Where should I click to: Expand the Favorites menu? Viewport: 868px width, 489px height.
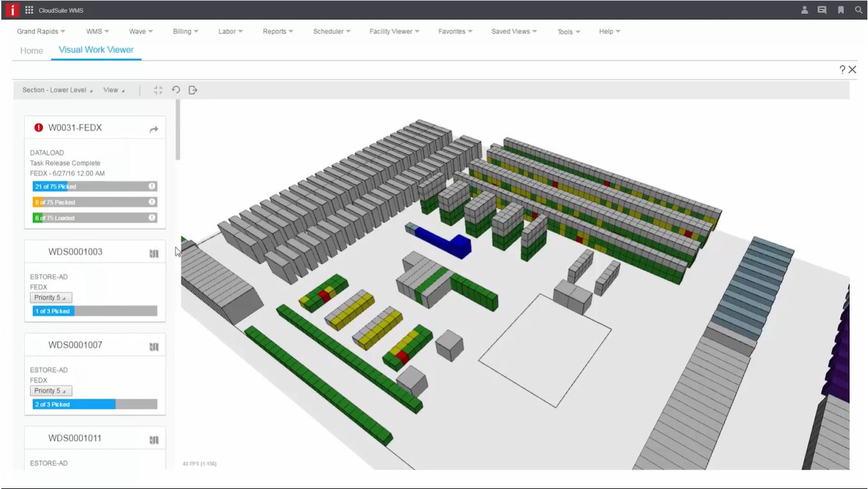(455, 31)
